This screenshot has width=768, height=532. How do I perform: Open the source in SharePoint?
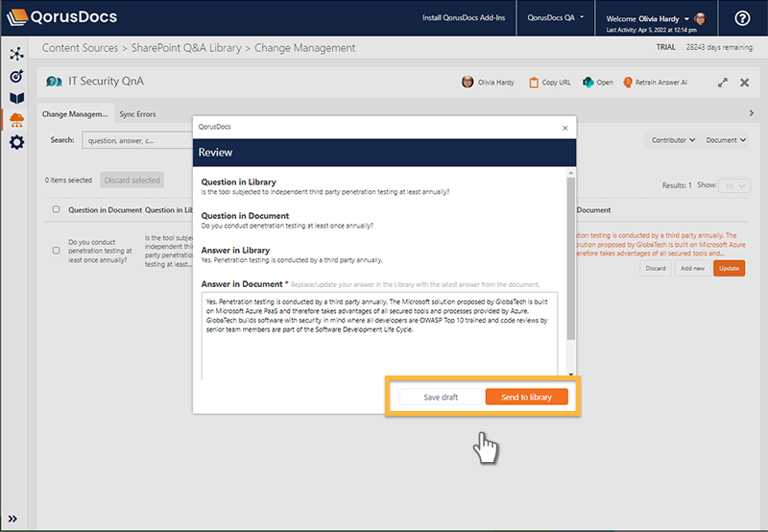(x=598, y=83)
